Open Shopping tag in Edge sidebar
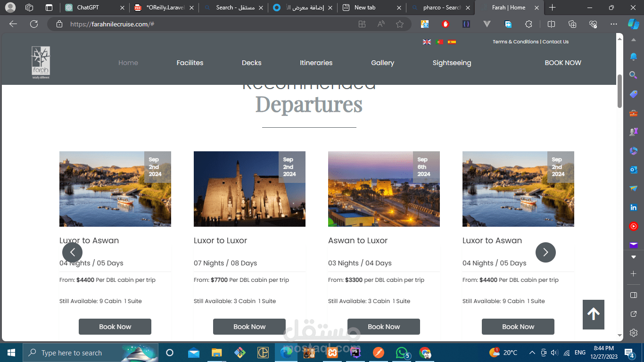The height and width of the screenshot is (362, 644). tap(634, 94)
